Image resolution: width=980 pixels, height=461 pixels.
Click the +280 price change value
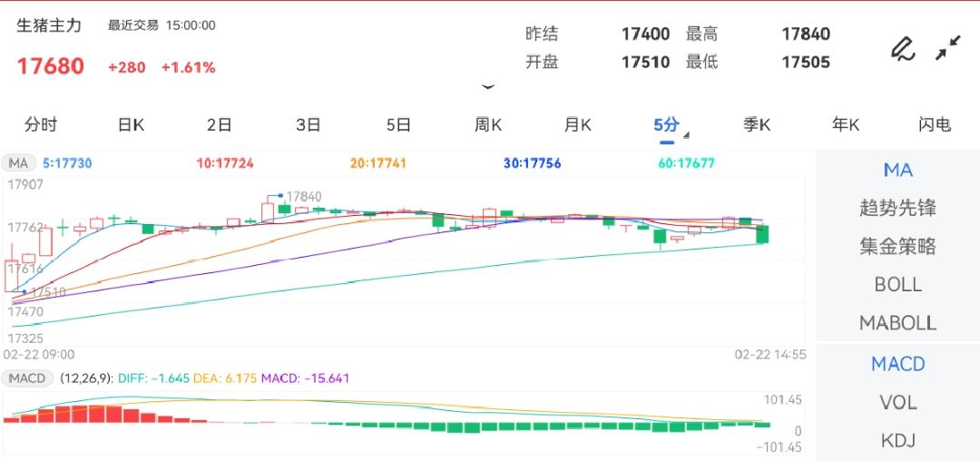coord(127,67)
